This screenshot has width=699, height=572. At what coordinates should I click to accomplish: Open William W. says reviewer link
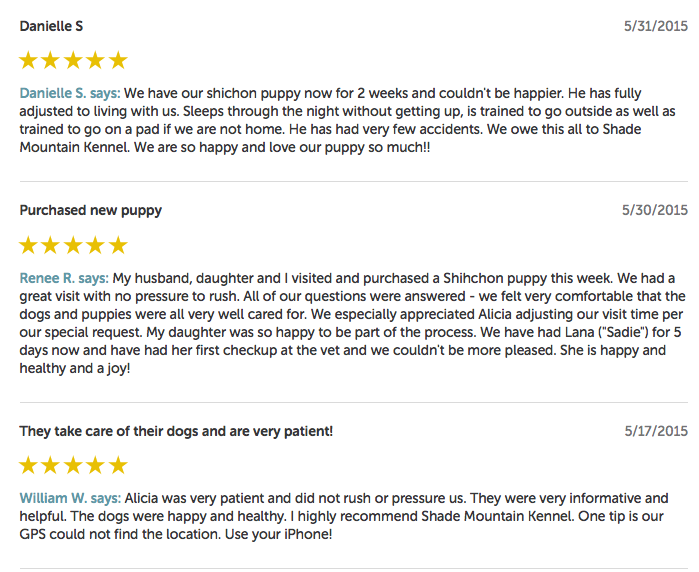click(x=70, y=498)
